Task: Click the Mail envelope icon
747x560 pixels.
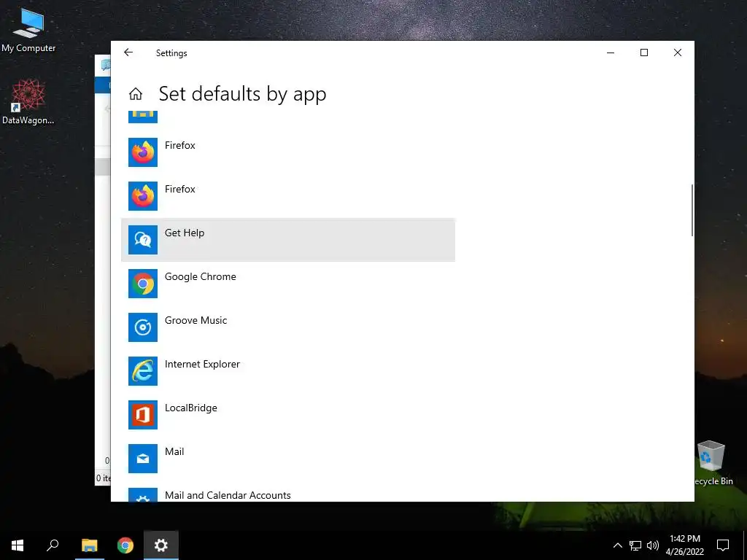Action: tap(143, 459)
